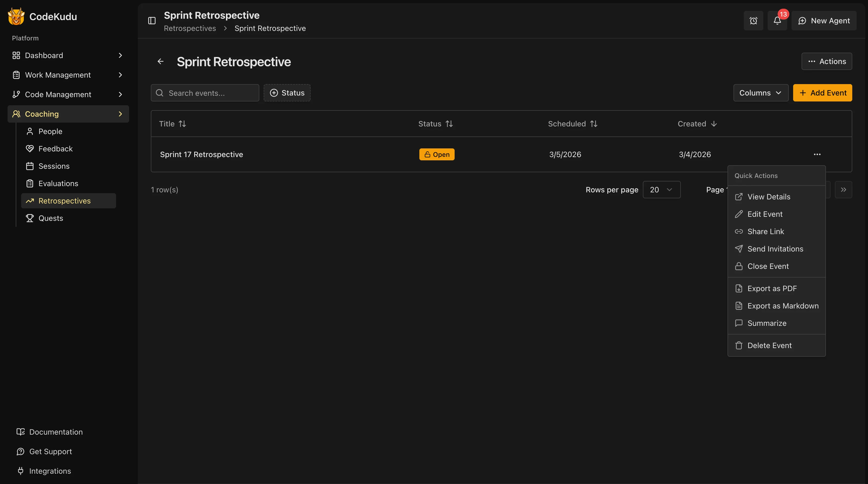Open the notifications bell
The image size is (868, 484).
tap(777, 21)
